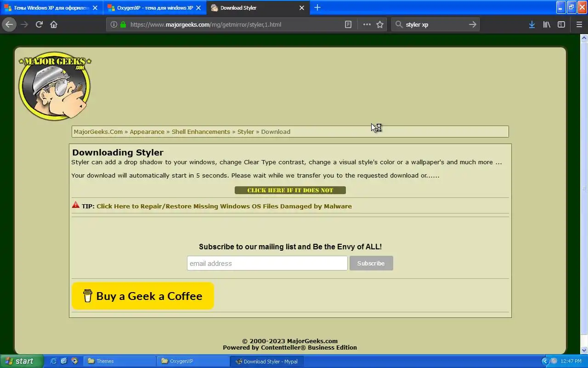Expand hidden tray icons arrow
The width and height of the screenshot is (588, 368).
tap(545, 361)
